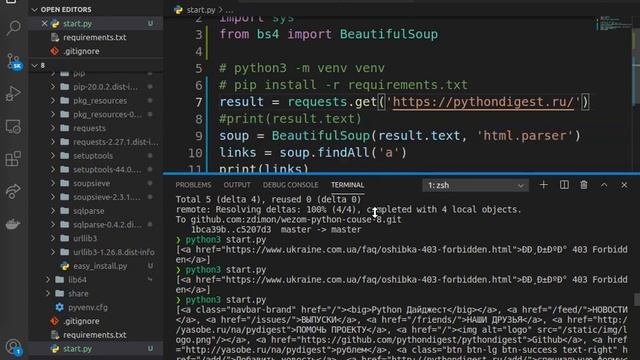Viewport: 640px width, 360px height.
Task: Open requirements.txt from Open Editors
Action: [x=96, y=37]
